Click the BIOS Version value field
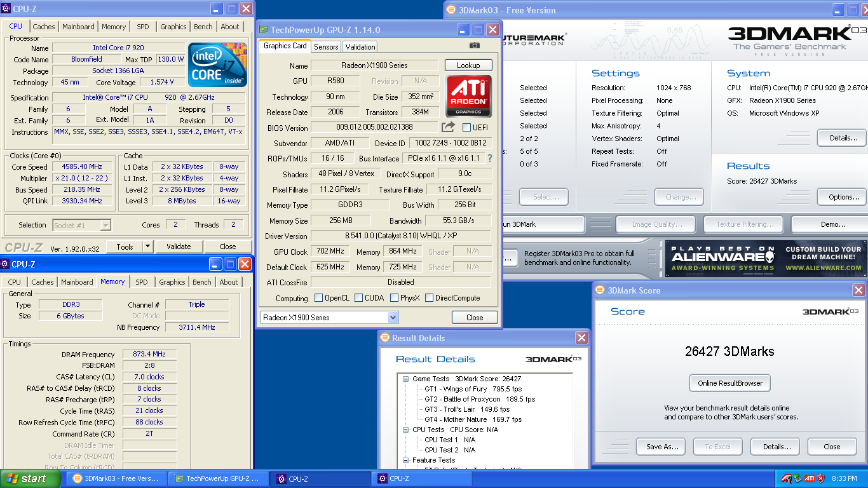Viewport: 868px width, 488px height. [374, 128]
